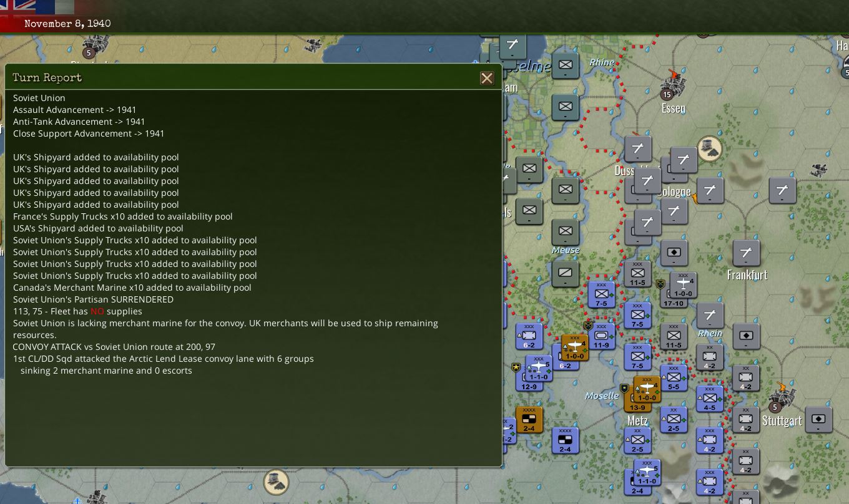Select blue 1-1-0 air unit south of Metz
Screen dimensions: 849x504
pos(647,473)
